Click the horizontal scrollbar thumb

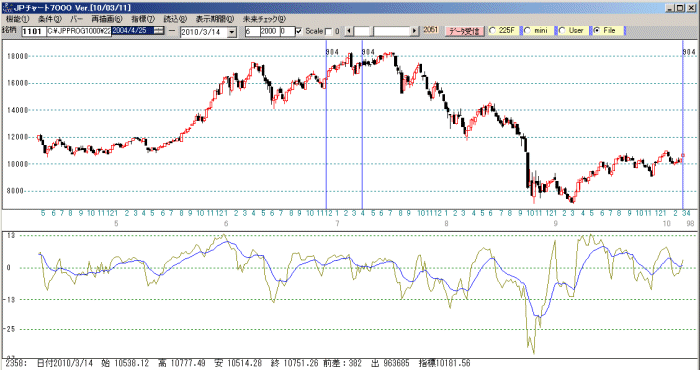tap(363, 31)
